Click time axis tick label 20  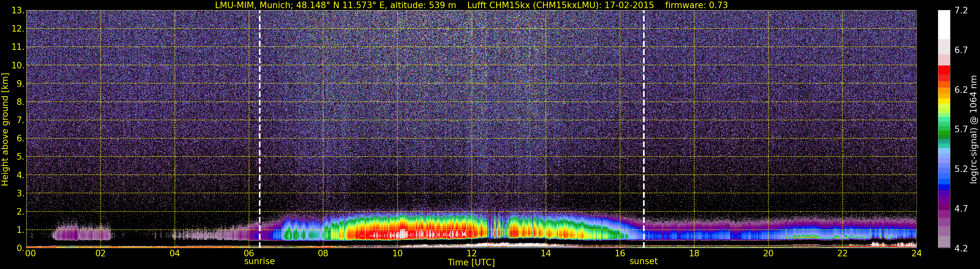[x=768, y=253]
